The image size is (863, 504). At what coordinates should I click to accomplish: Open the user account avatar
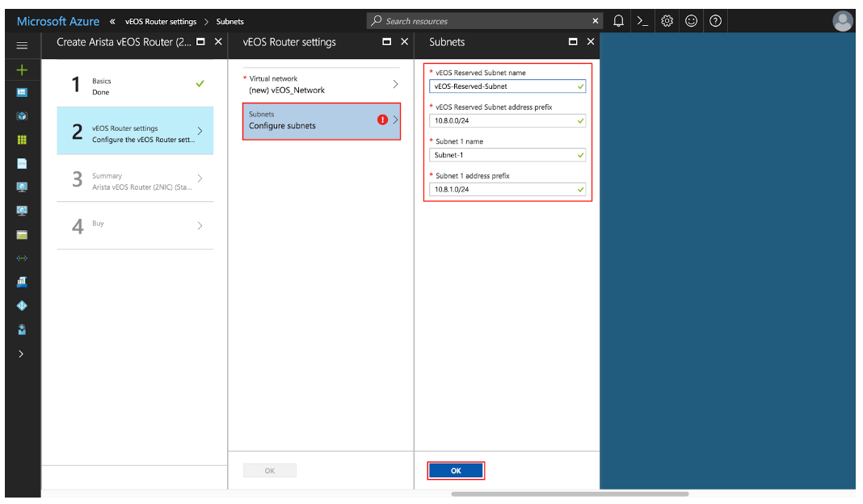(x=843, y=22)
